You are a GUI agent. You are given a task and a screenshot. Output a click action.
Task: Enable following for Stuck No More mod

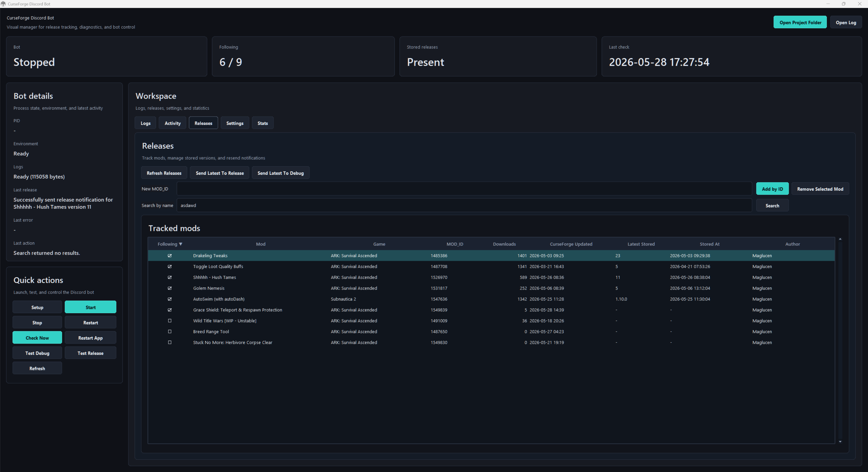pos(170,342)
